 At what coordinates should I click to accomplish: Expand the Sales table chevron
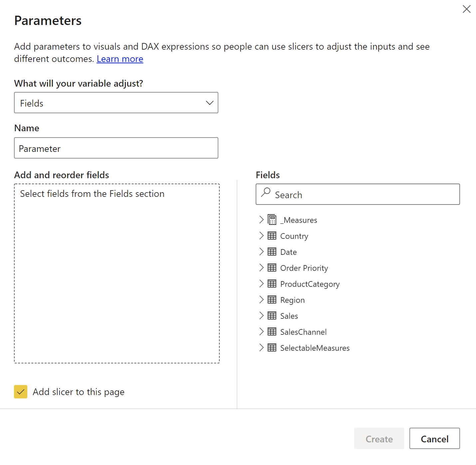pos(261,315)
